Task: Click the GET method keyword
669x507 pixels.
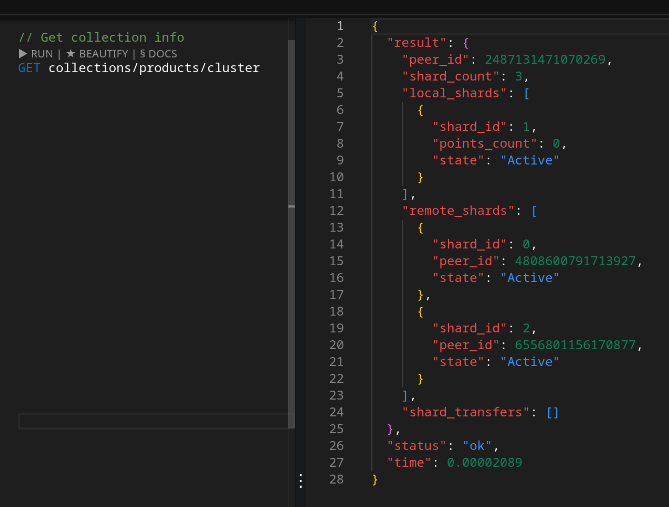Action: (x=30, y=68)
